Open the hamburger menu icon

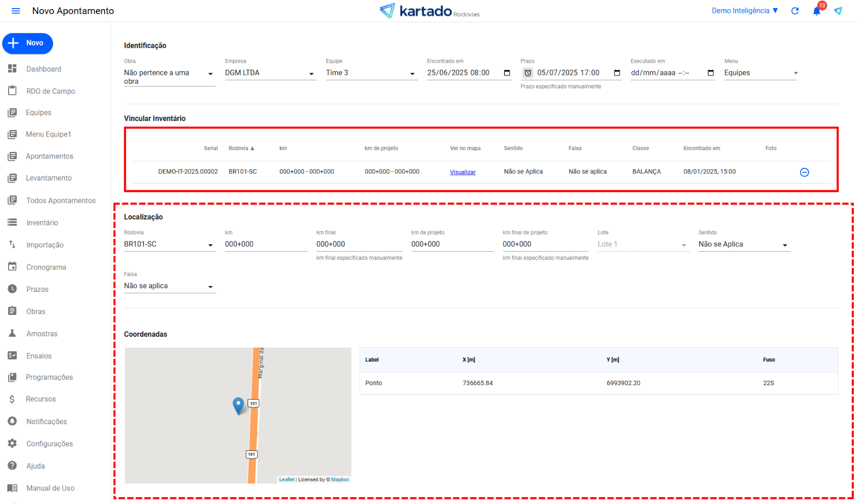click(16, 11)
